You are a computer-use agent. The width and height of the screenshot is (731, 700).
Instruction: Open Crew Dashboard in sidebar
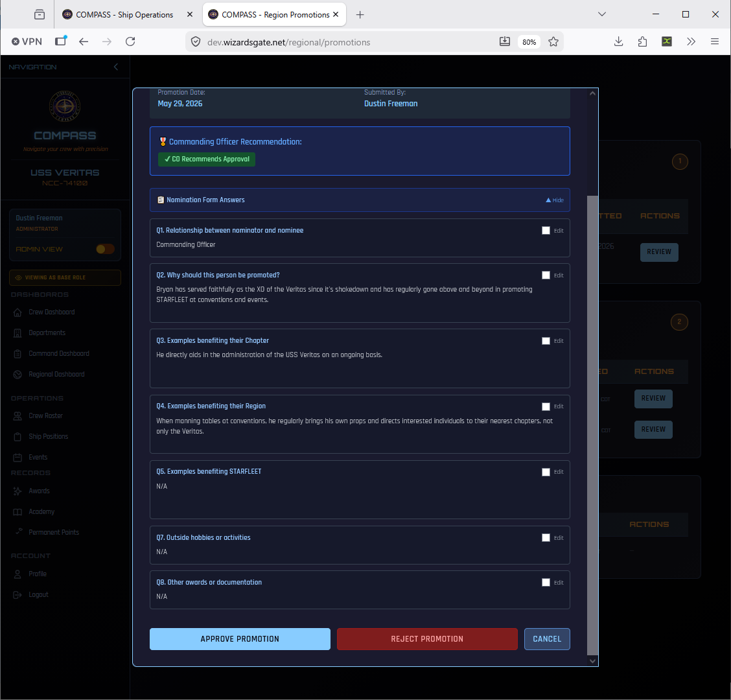[51, 312]
